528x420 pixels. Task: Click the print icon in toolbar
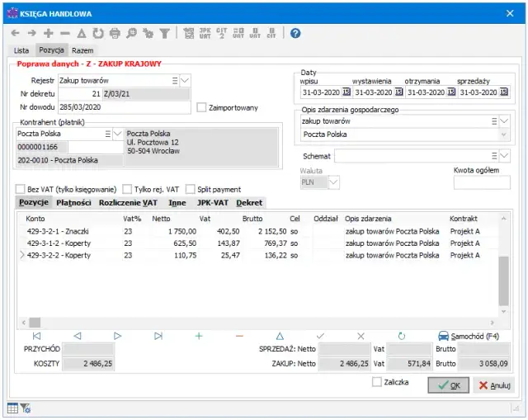point(115,33)
